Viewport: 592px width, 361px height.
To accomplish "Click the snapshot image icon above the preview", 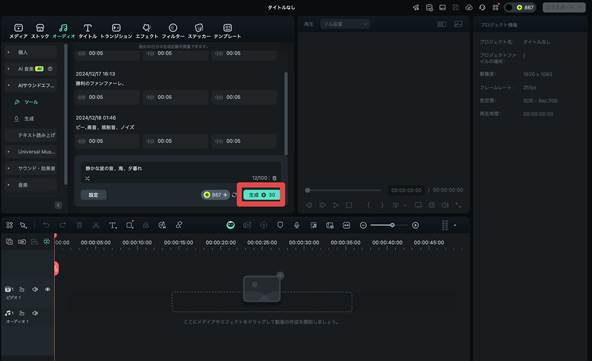I will (458, 24).
